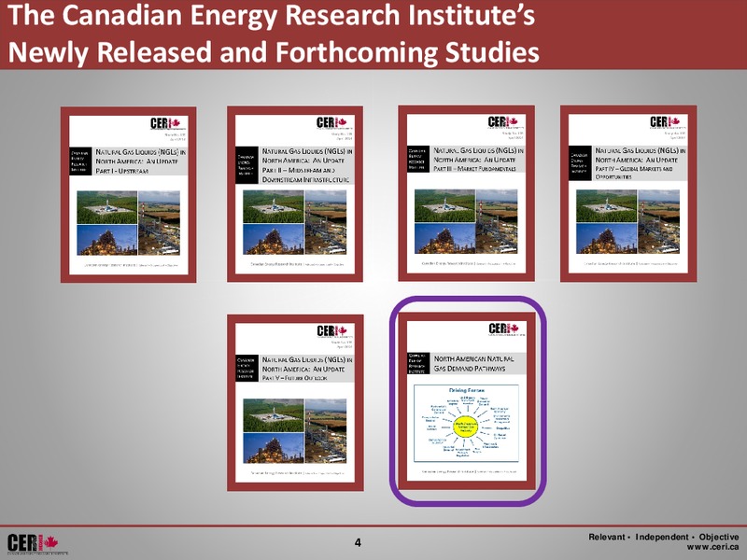
Task: Select the 'Downstream Infrastructure' title text
Action: [x=306, y=179]
